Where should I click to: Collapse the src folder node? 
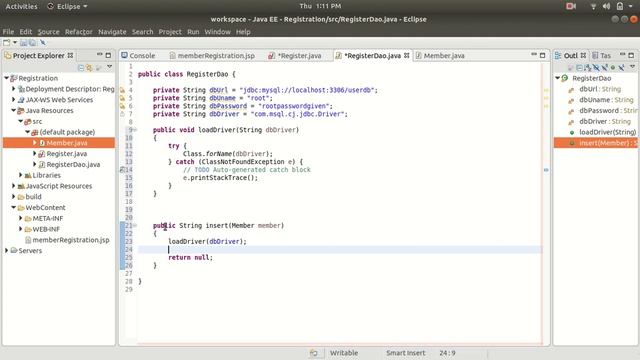click(20, 121)
